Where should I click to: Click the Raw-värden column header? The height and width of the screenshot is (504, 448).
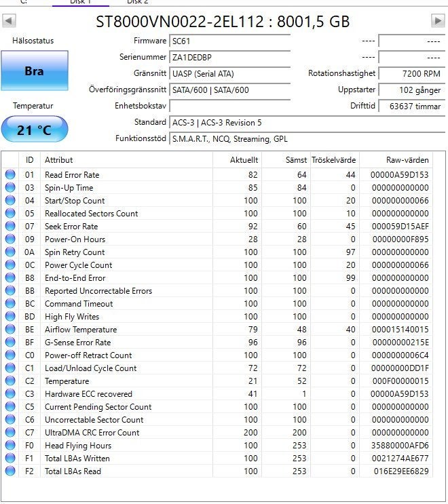396,160
